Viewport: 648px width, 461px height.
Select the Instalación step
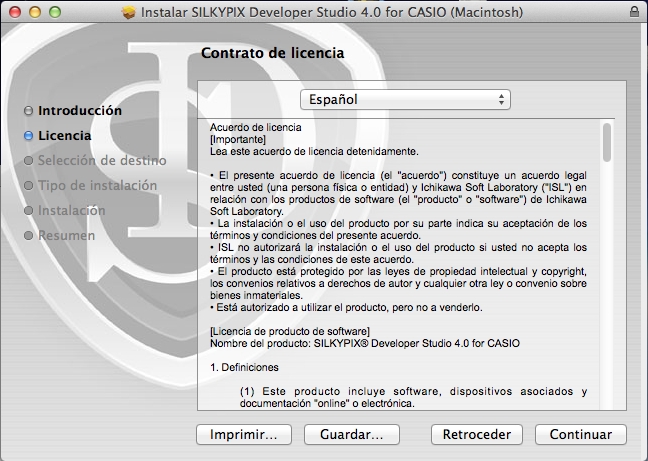(71, 210)
